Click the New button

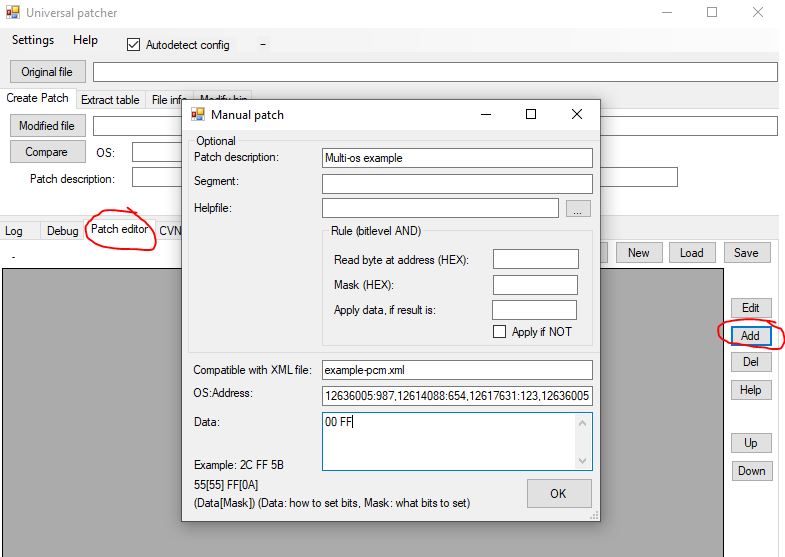tap(639, 253)
